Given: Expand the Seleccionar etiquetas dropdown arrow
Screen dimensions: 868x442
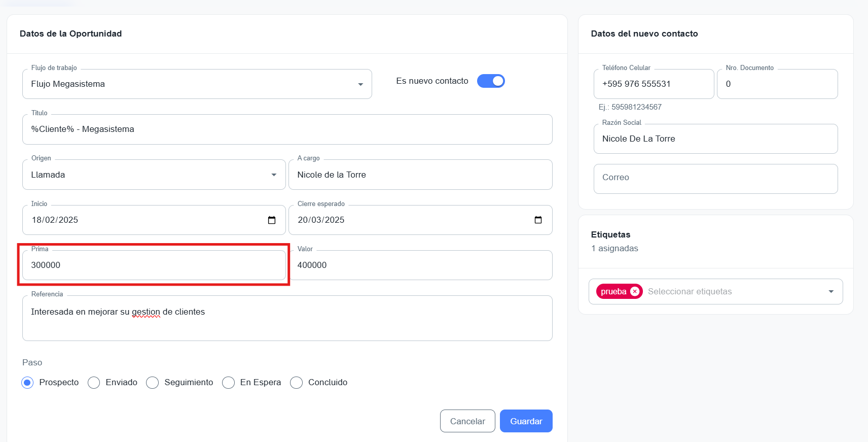Looking at the screenshot, I should (830, 292).
